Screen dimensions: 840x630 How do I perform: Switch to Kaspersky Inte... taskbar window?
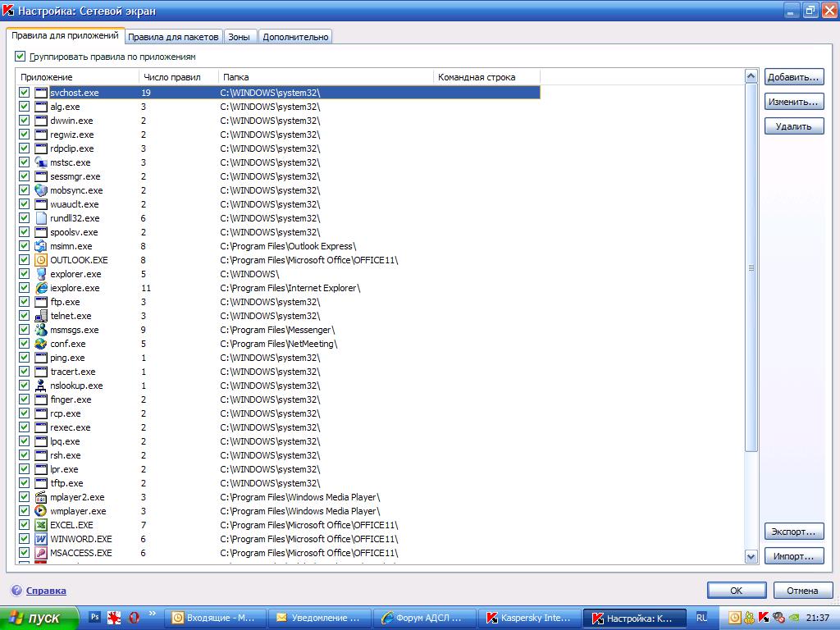click(530, 618)
